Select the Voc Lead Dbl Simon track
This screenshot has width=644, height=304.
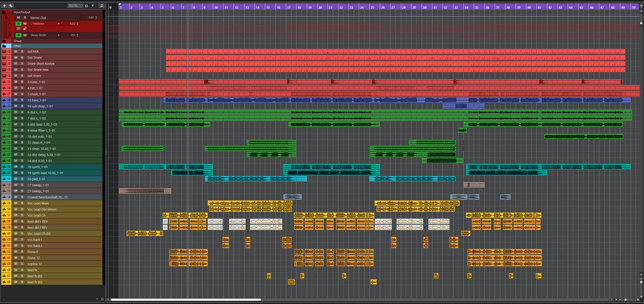tap(53, 209)
